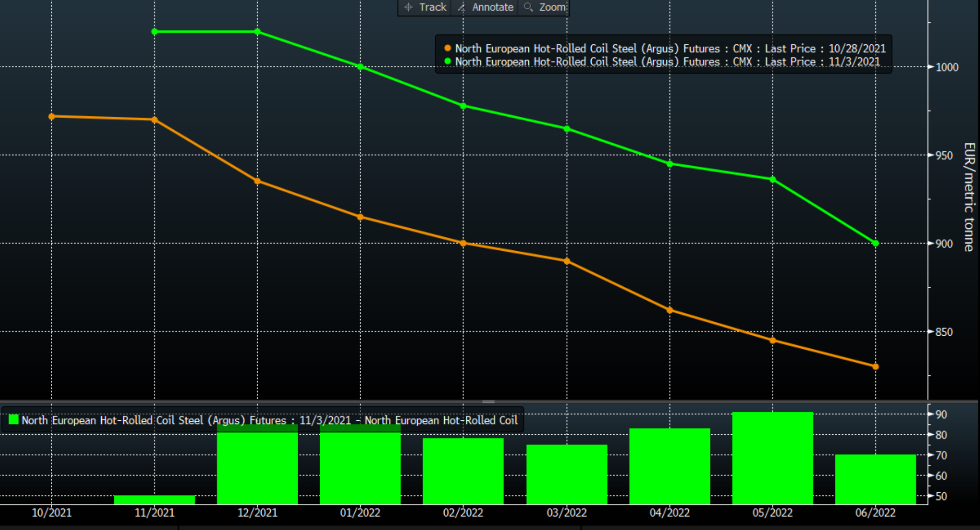Viewport: 980px width, 530px height.
Task: Click green line point at 06/2022
Action: (875, 243)
